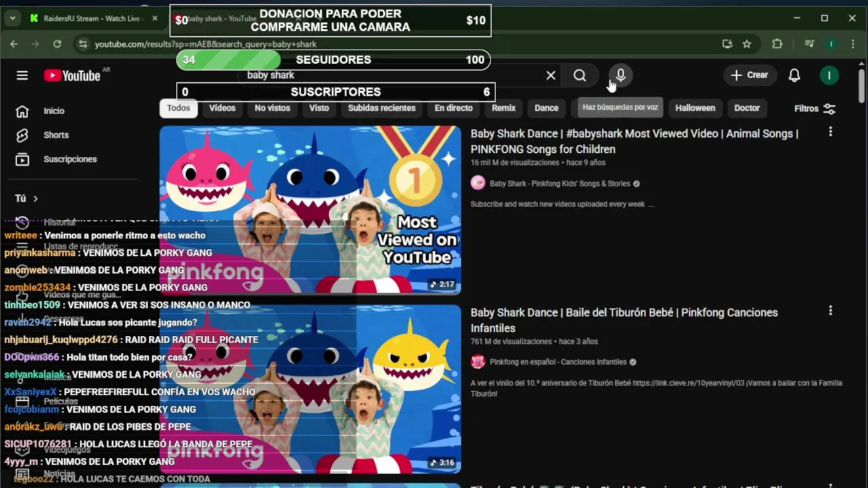Open more options for the Most Viewed video

pyautogui.click(x=830, y=131)
